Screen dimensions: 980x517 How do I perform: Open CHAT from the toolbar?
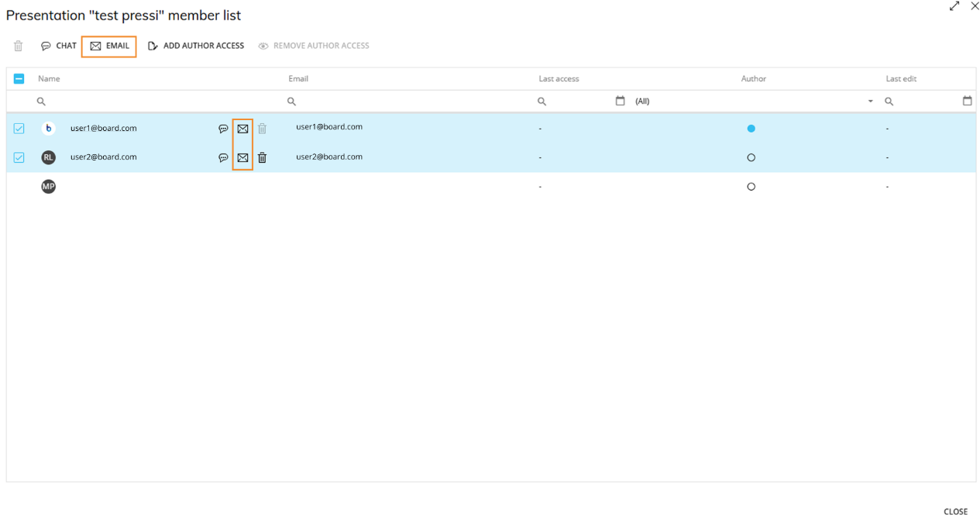59,47
